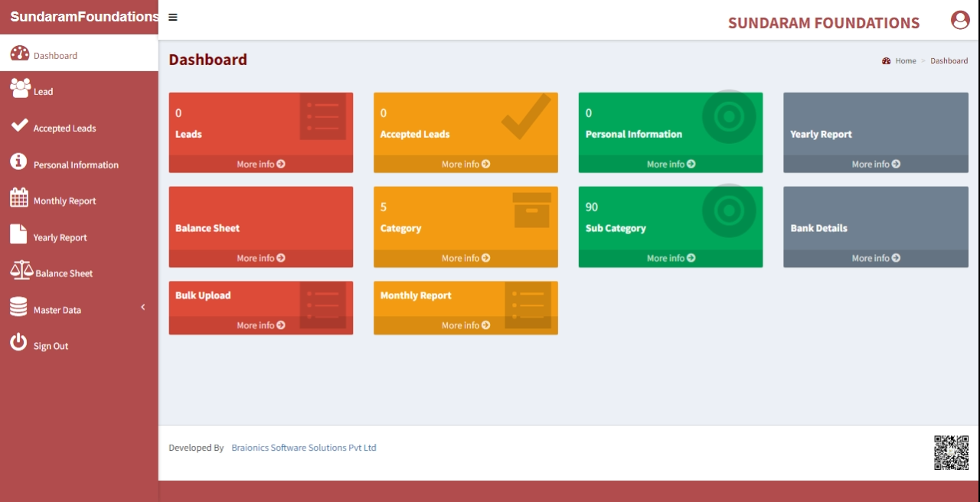Select Personal Information in the sidebar

77,165
